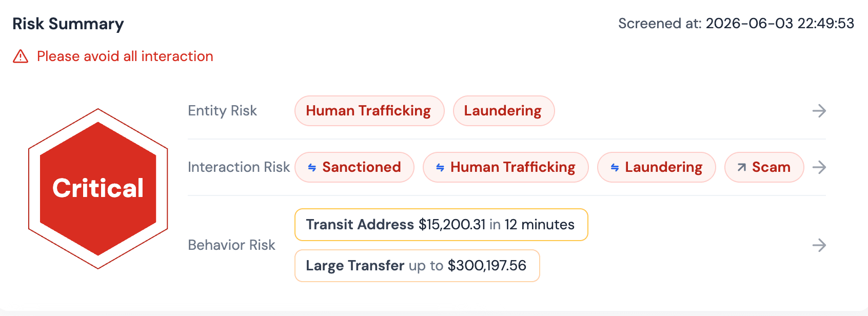Open the Scam interaction risk tag

point(764,167)
